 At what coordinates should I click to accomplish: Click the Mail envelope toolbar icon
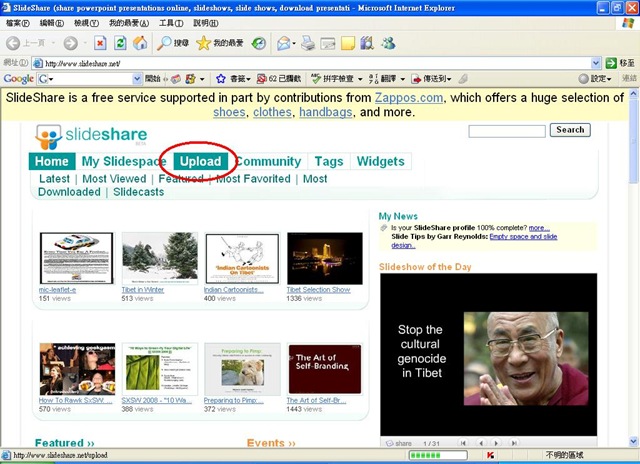[x=283, y=43]
